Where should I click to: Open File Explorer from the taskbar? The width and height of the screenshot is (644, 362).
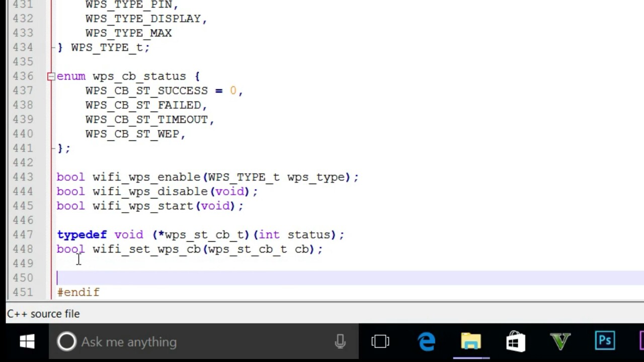point(471,342)
